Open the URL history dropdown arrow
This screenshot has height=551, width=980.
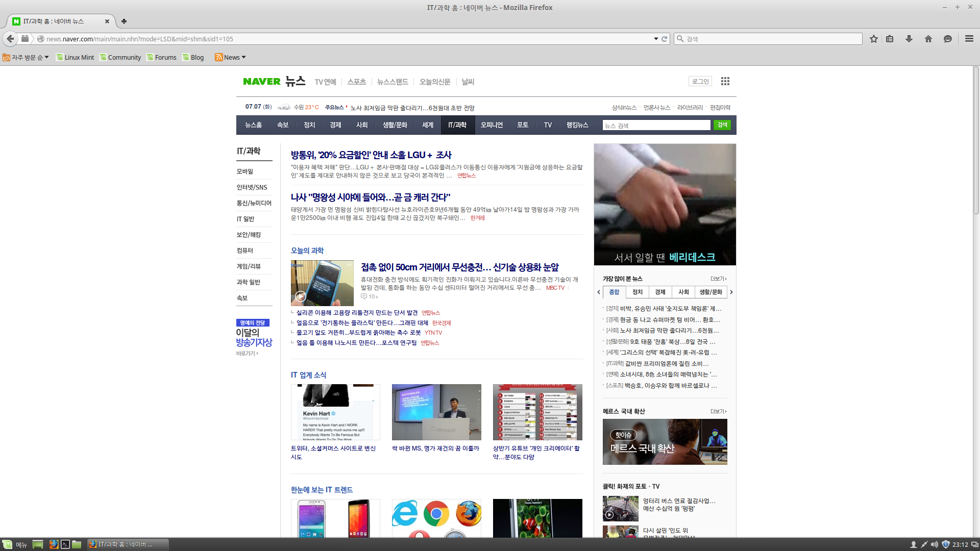coord(656,39)
